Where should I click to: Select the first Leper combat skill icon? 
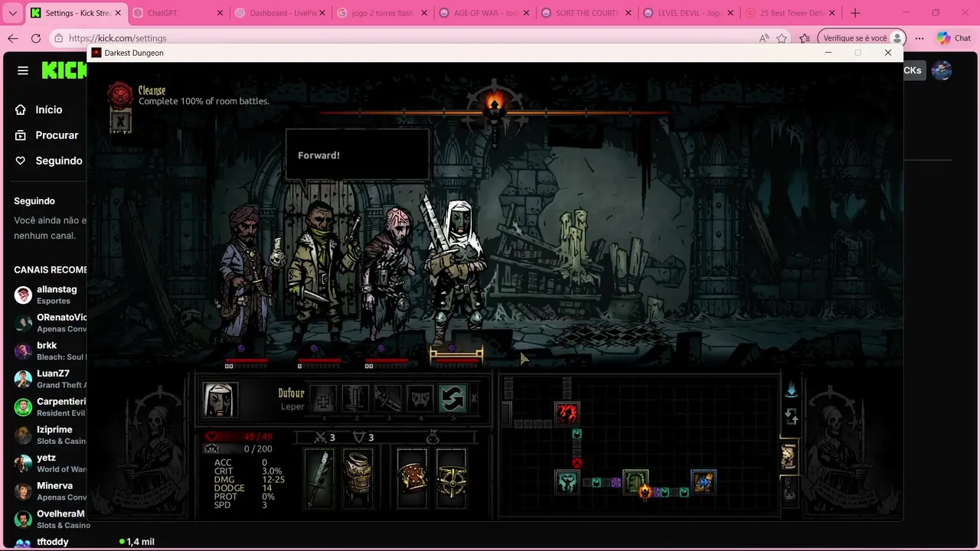tap(324, 399)
